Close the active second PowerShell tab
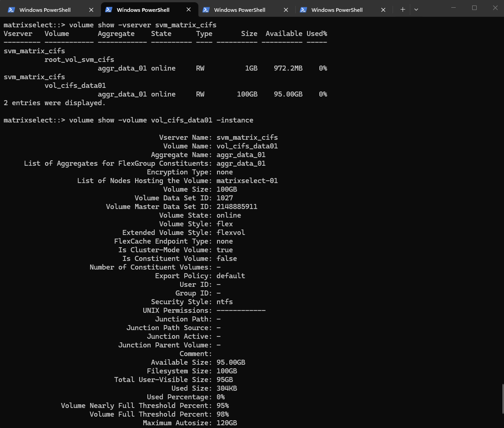504x428 pixels. click(x=189, y=10)
